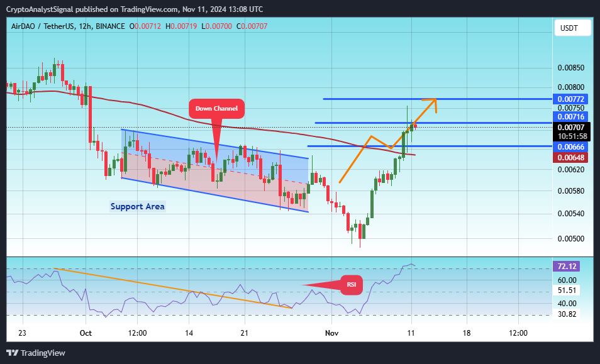
Task: Click the 30.82 RSI axis label
Action: (x=567, y=314)
